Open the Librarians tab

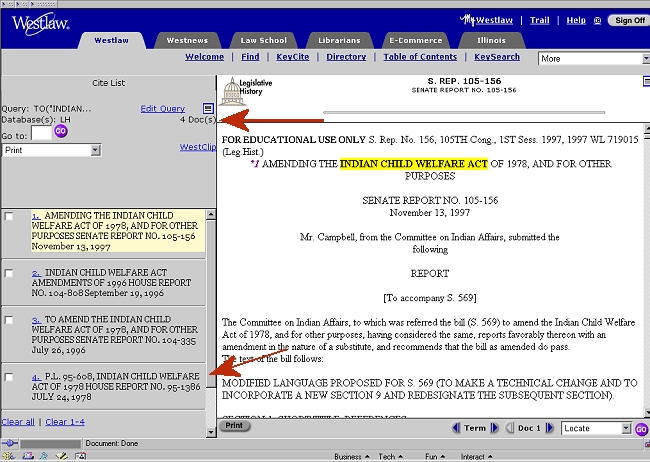coord(340,40)
